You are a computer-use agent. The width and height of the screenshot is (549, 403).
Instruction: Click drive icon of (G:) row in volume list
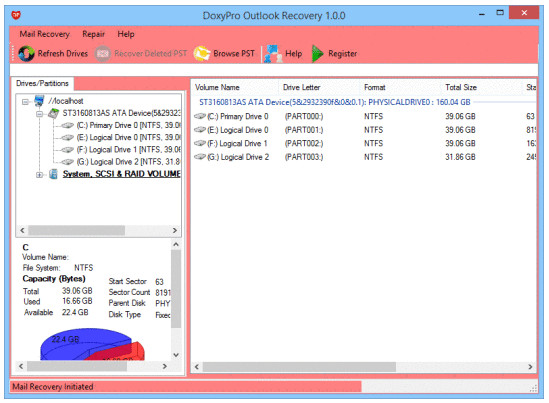200,157
